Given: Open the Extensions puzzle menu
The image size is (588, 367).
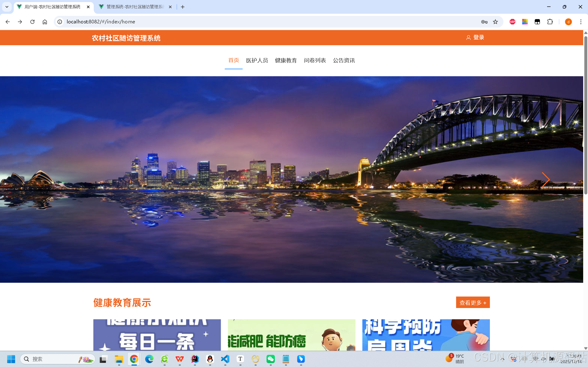Looking at the screenshot, I should [550, 22].
